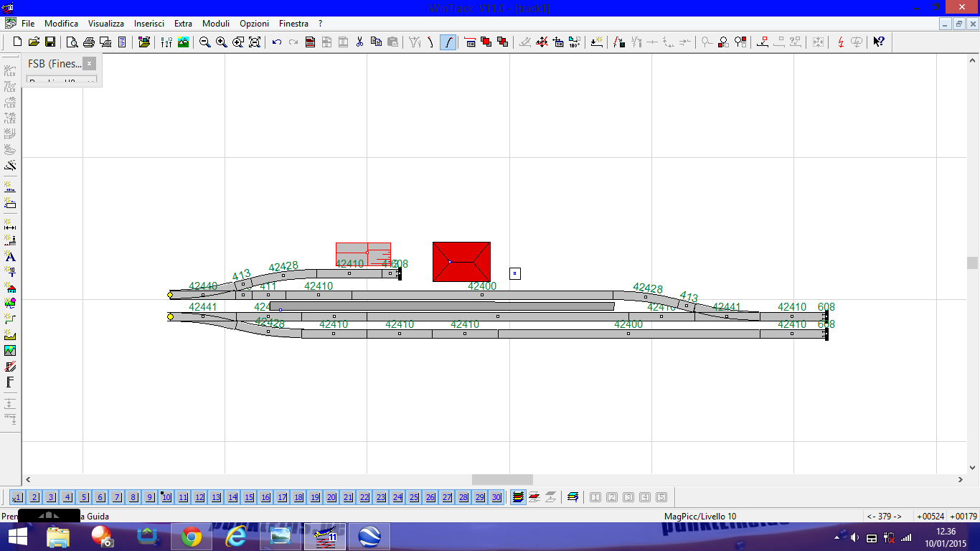Click the zoom-to-fit magnifier icon

tap(255, 42)
